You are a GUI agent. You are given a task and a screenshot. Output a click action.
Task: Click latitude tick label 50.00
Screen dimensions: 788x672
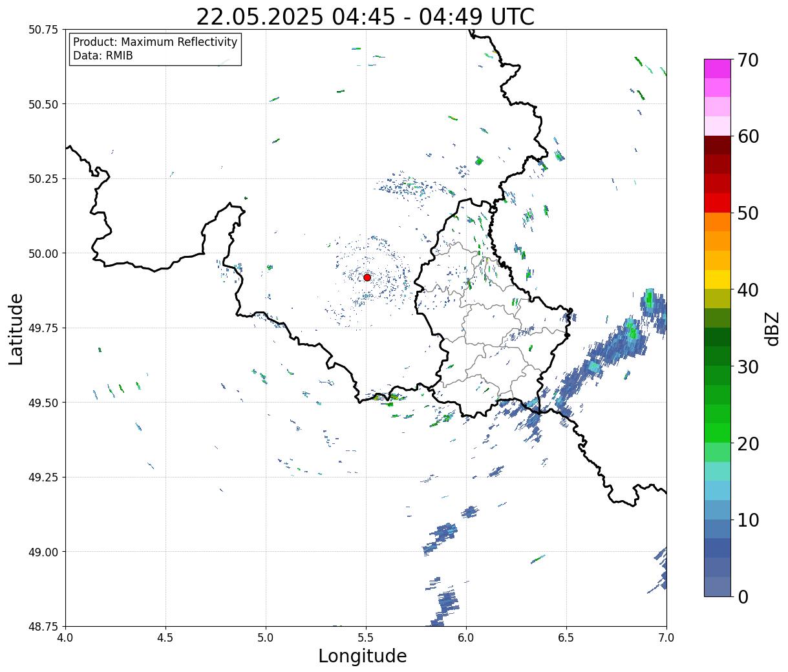pos(43,253)
